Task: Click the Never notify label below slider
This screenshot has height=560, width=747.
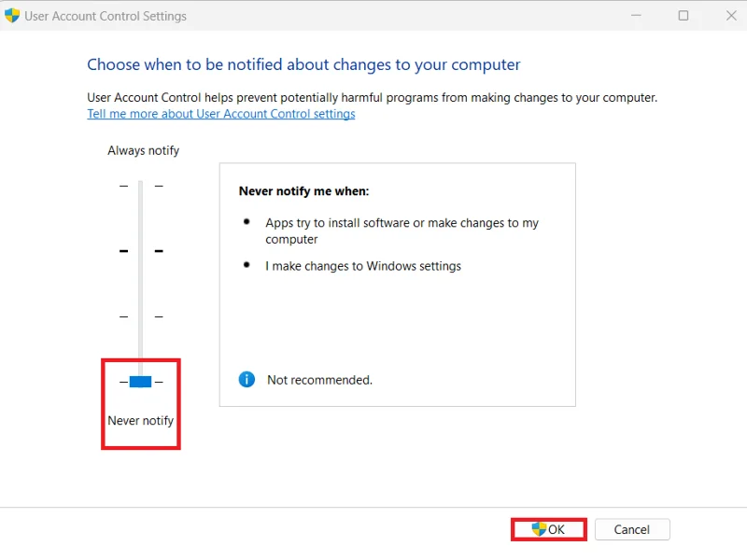Action: point(140,421)
